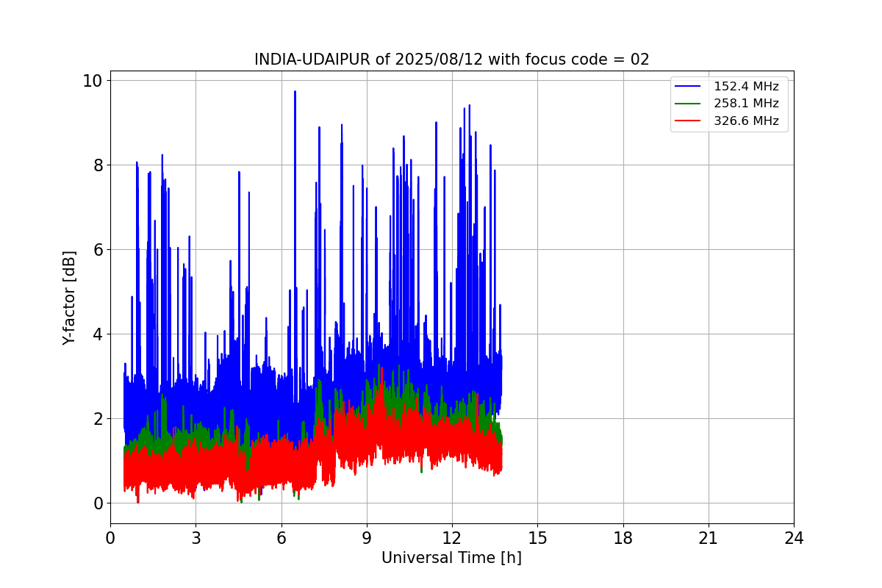
Task: Click y-axis tick label 0
Action: pos(98,503)
